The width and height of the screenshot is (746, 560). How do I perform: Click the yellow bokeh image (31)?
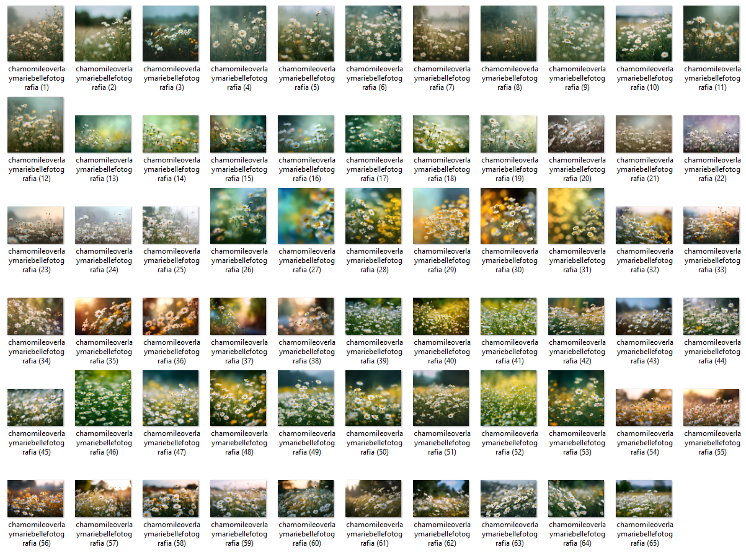coord(576,216)
